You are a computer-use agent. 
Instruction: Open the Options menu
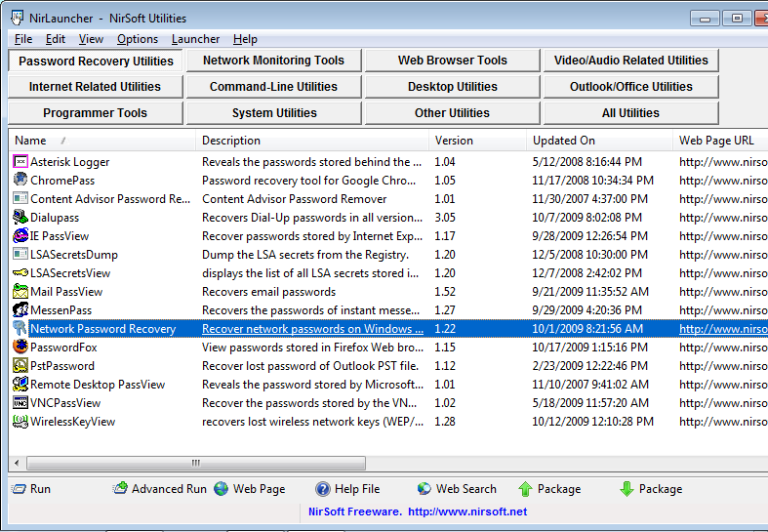click(x=138, y=39)
